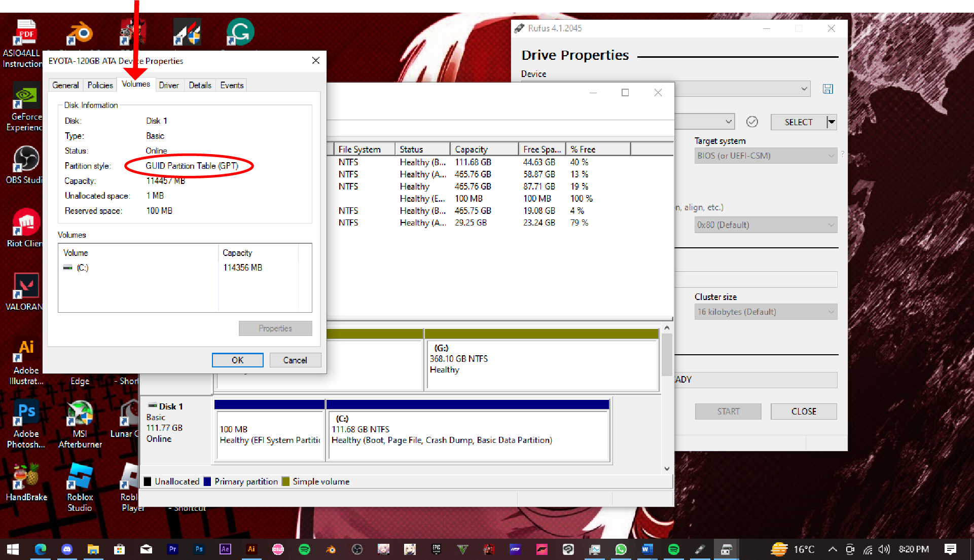Open WhatsApp from the taskbar

tap(621, 549)
